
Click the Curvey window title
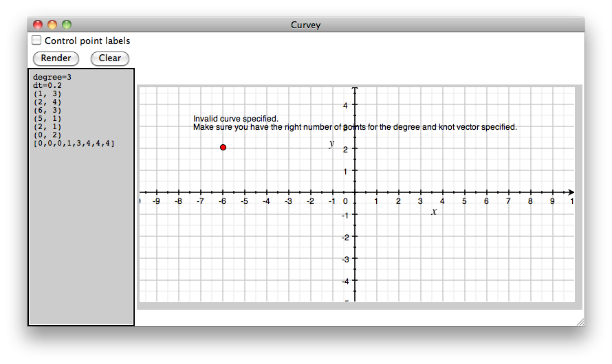305,25
